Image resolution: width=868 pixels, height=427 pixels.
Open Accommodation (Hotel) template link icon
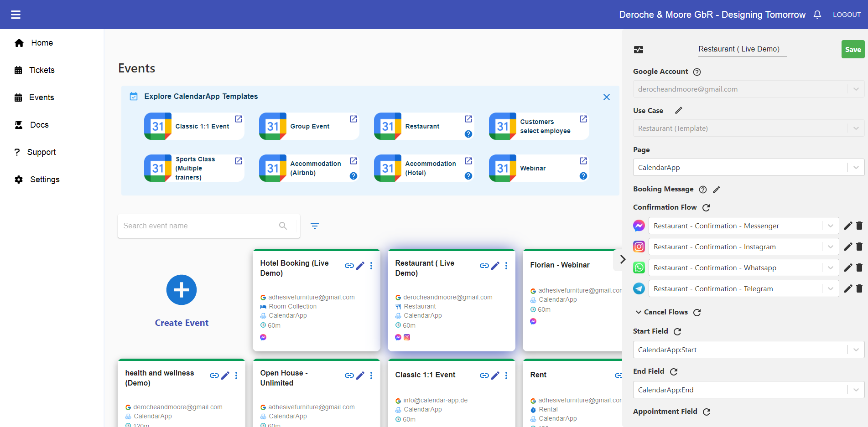pos(468,161)
